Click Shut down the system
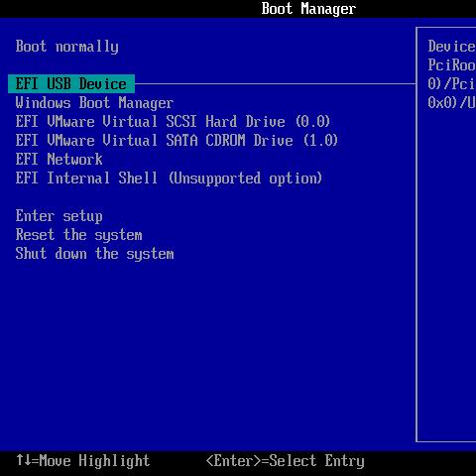This screenshot has height=476, width=476. (94, 254)
